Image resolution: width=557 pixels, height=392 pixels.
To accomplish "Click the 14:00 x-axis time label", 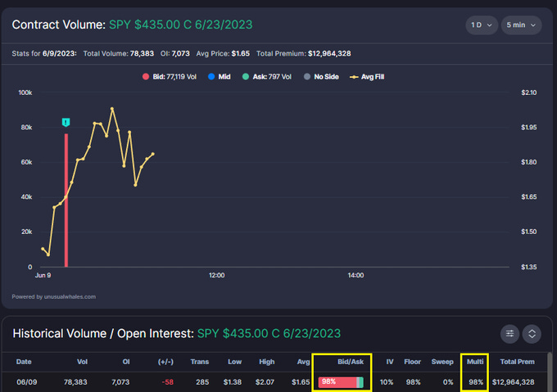I will pos(355,275).
